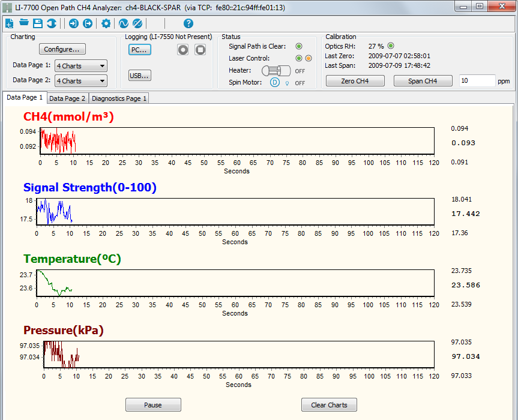Minimize the LI-7700 window

(x=463, y=6)
